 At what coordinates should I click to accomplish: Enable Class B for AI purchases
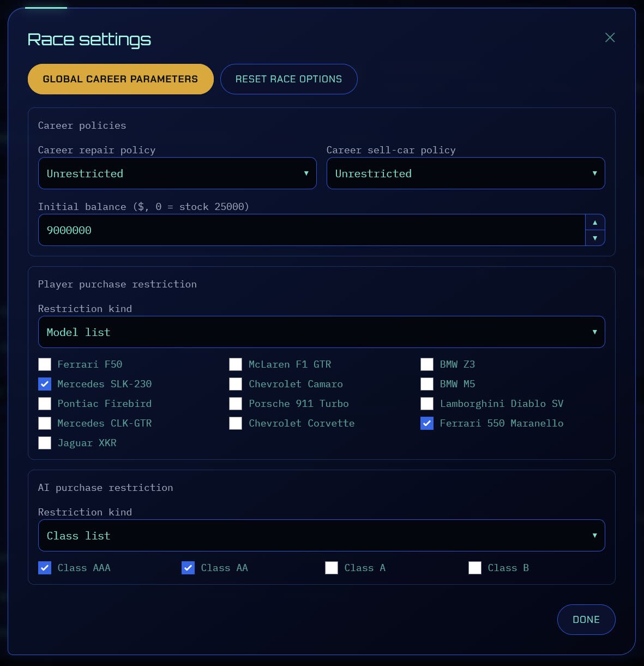(x=475, y=568)
